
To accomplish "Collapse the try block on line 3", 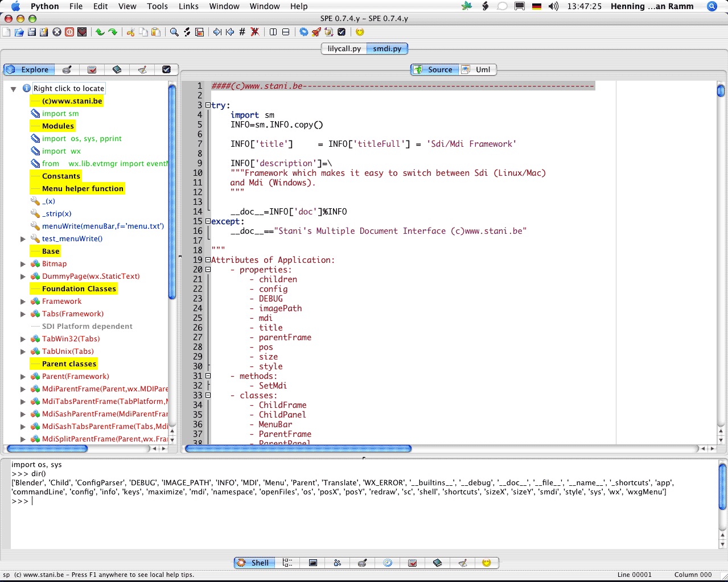I will click(x=208, y=105).
